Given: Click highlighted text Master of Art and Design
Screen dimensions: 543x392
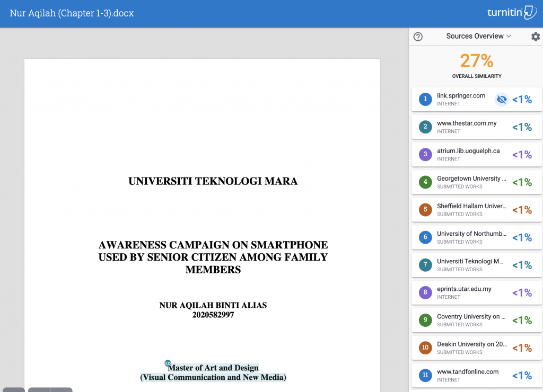Looking at the screenshot, I should (x=213, y=368).
